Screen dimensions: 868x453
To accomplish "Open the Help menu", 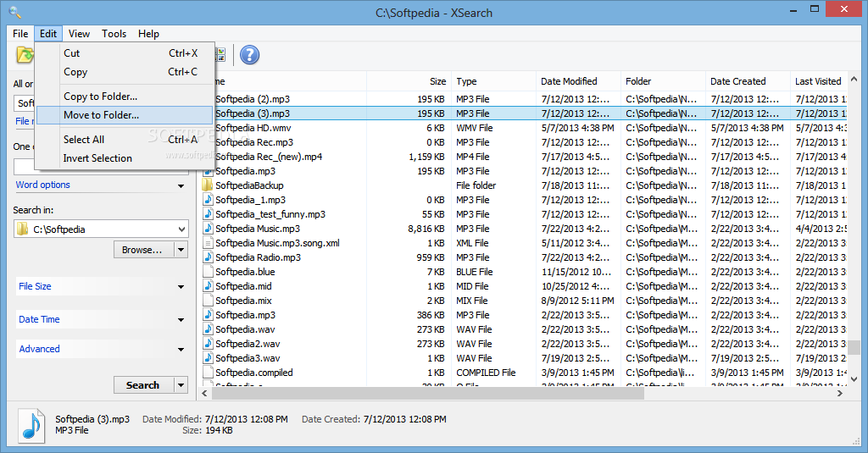I will (x=148, y=34).
